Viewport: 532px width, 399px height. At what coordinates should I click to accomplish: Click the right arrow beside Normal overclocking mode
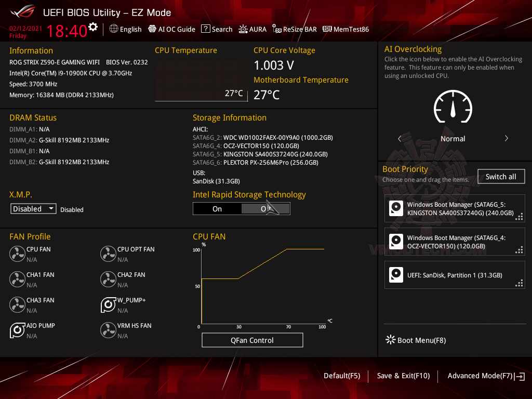click(x=506, y=138)
